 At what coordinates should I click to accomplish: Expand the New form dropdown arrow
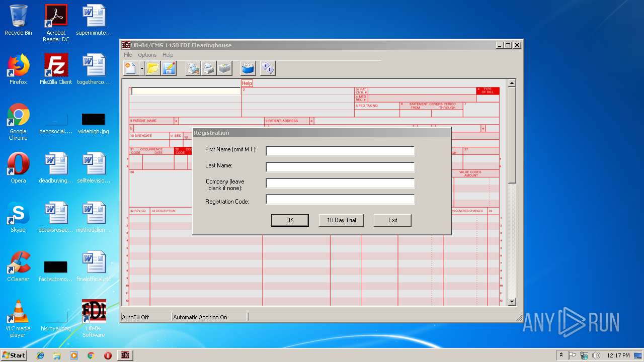pos(142,68)
